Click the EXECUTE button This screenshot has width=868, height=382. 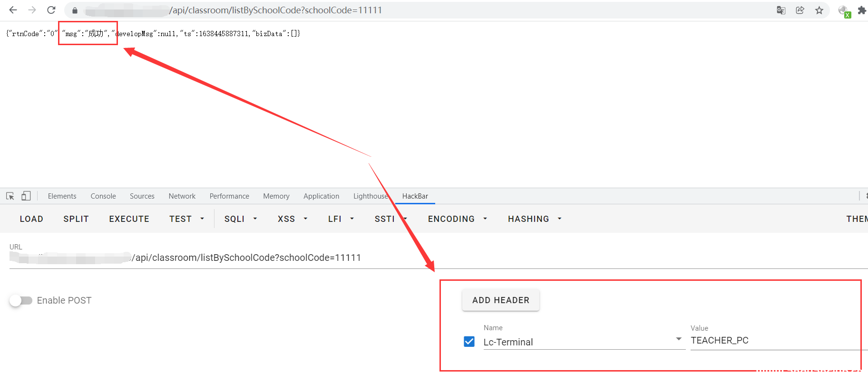[129, 219]
